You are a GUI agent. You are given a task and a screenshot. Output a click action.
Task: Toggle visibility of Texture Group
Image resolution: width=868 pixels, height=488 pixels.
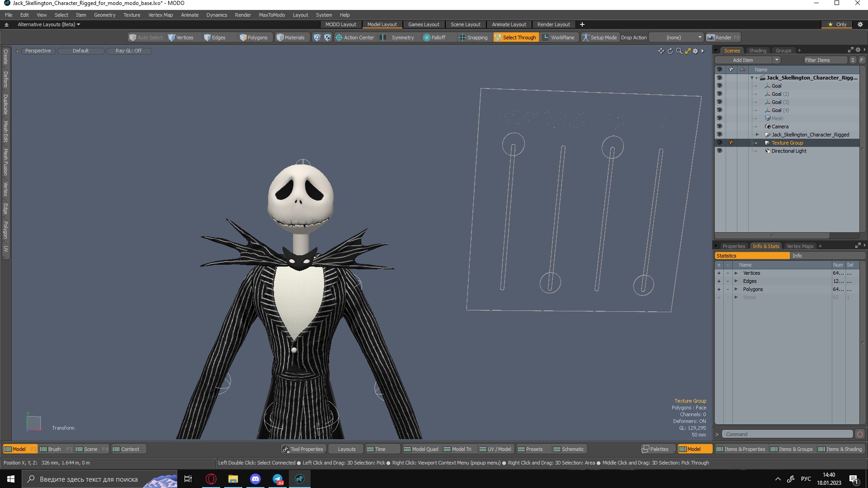pos(719,143)
